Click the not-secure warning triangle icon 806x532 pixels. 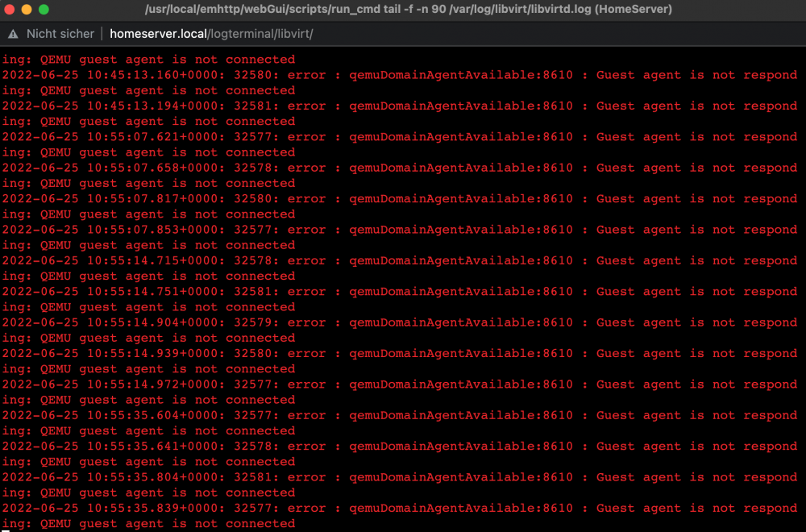tap(13, 34)
